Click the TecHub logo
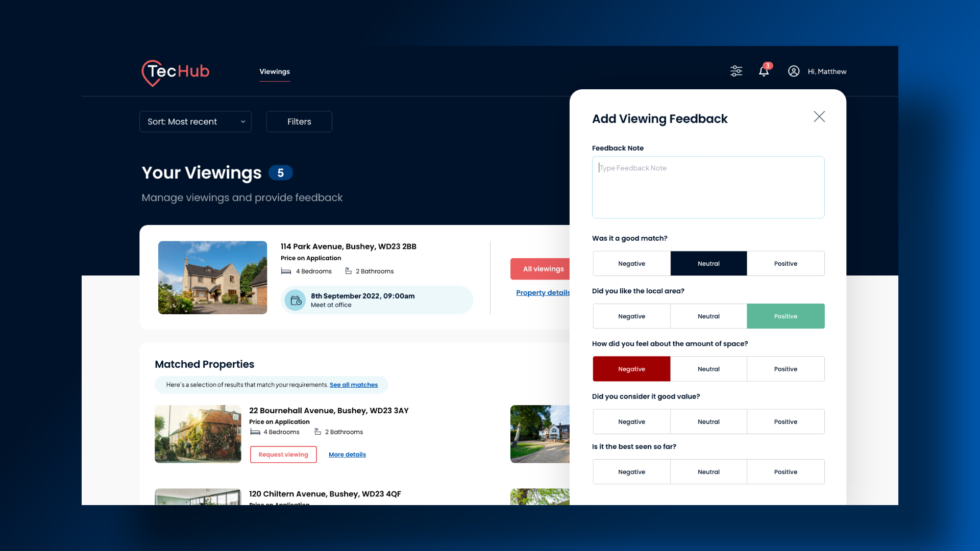The width and height of the screenshot is (980, 551). tap(176, 73)
